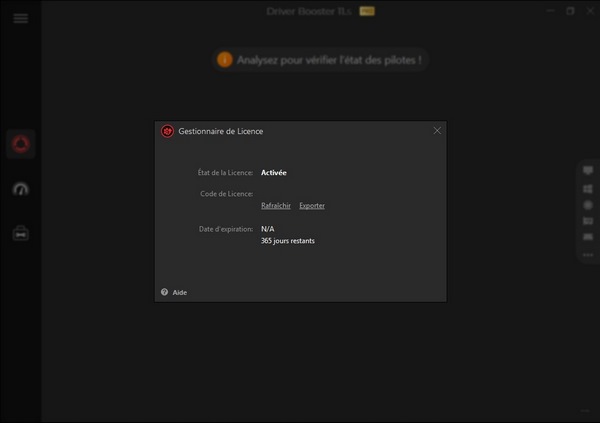Viewport: 600px width, 423px height.
Task: Click the Exporter link
Action: (x=312, y=206)
